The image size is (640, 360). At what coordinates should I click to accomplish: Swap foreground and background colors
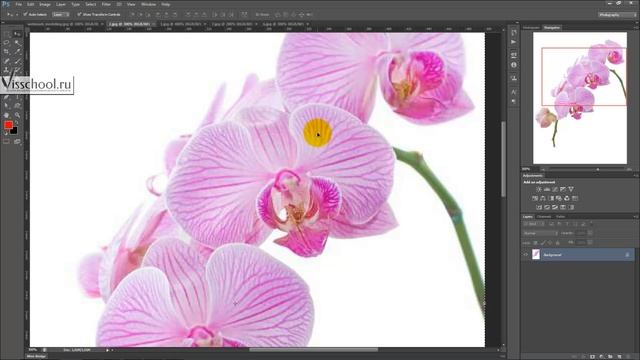17,122
